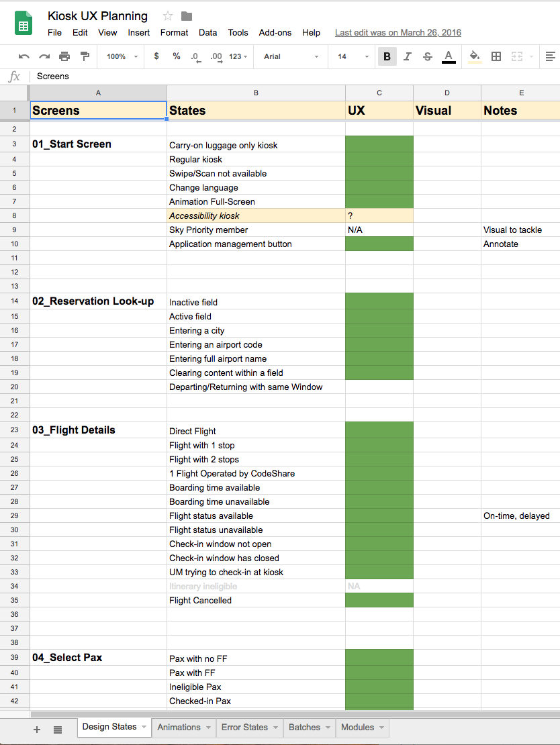Select the 'Accessibility kiosk' cell

click(256, 215)
